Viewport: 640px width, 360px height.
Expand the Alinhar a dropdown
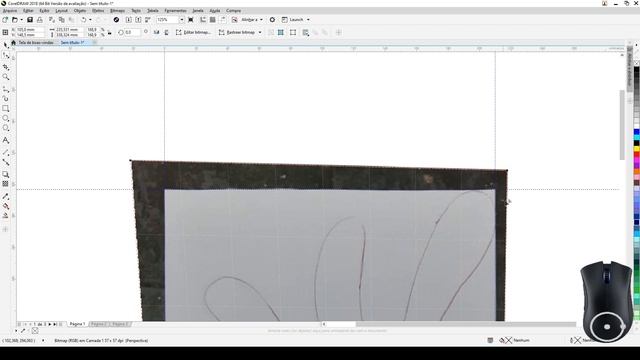tap(261, 20)
